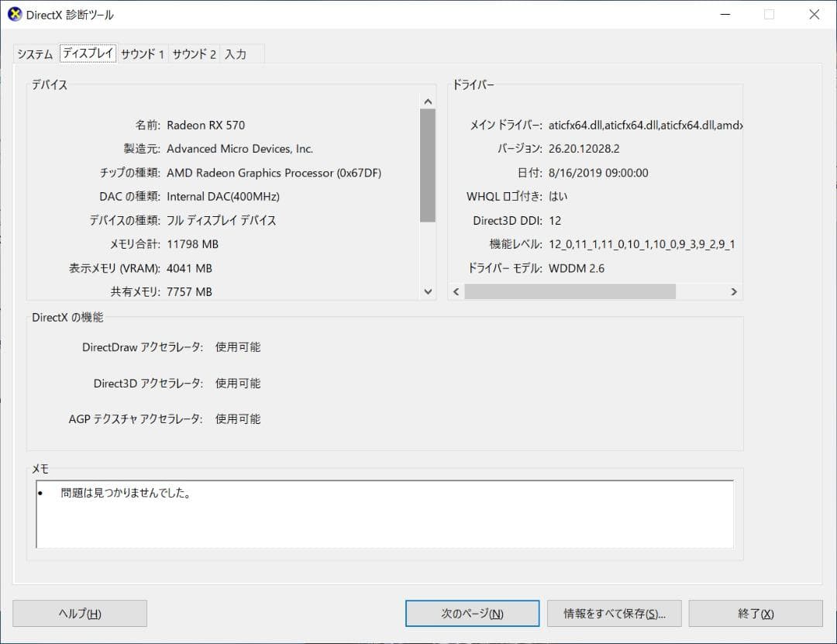Viewport: 837px width, 644px height.
Task: Click the 情報をすべて保存(S) button
Action: pos(615,613)
